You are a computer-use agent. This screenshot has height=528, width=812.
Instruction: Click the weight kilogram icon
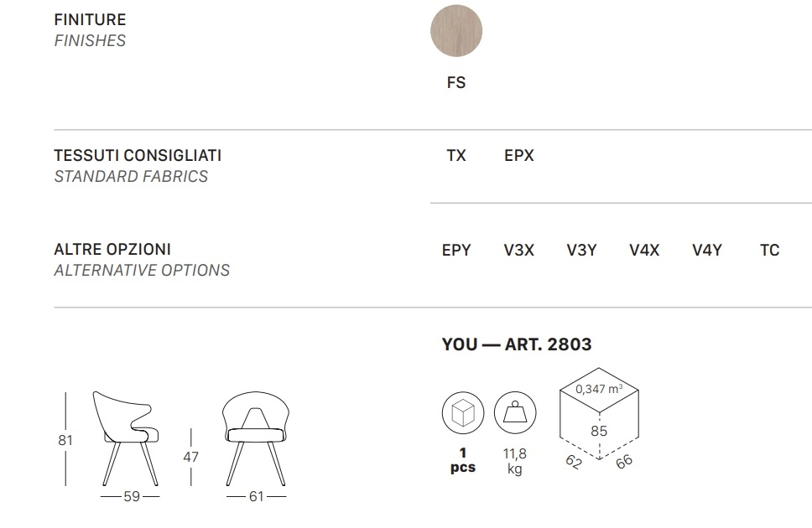tap(515, 412)
